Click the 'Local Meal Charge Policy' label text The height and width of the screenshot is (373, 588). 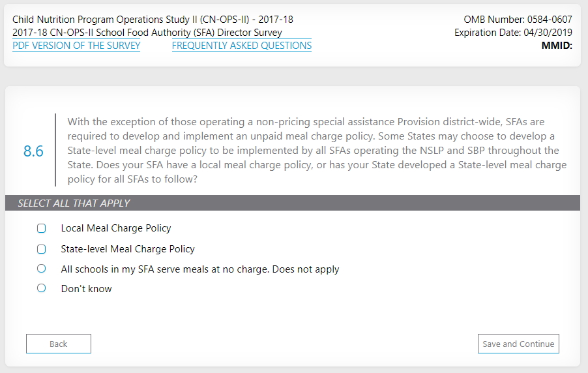tap(116, 229)
